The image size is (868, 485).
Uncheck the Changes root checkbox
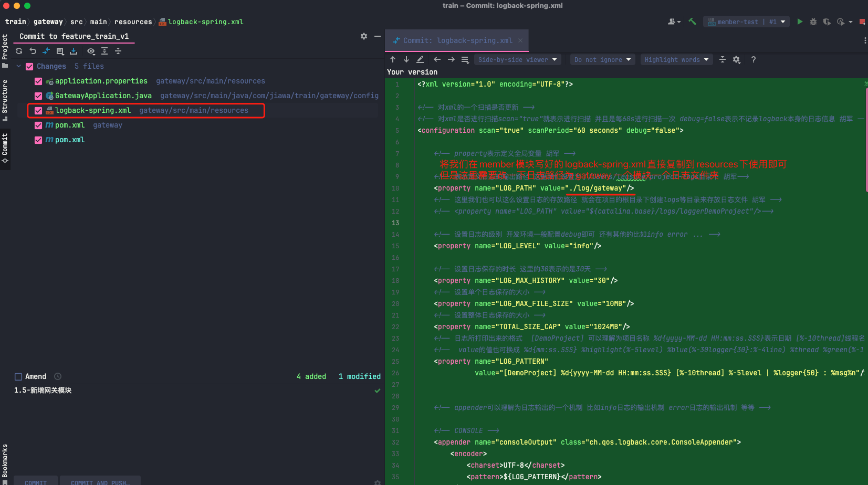[29, 66]
